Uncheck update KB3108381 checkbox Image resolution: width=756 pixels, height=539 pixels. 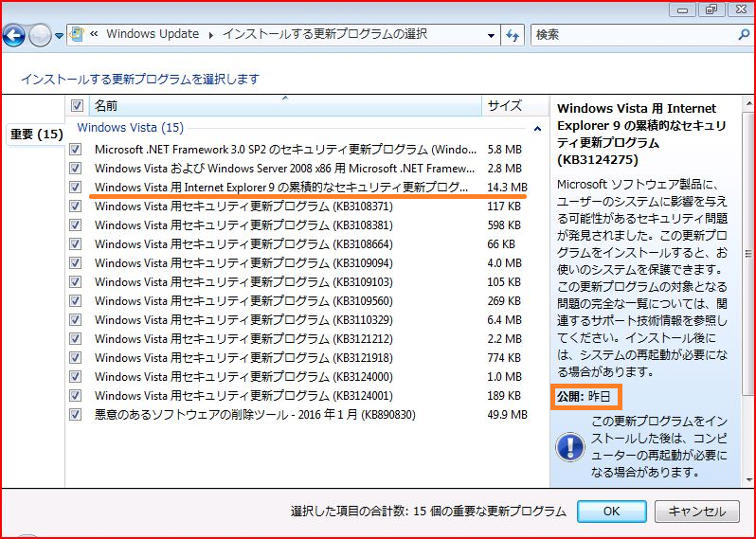click(75, 225)
